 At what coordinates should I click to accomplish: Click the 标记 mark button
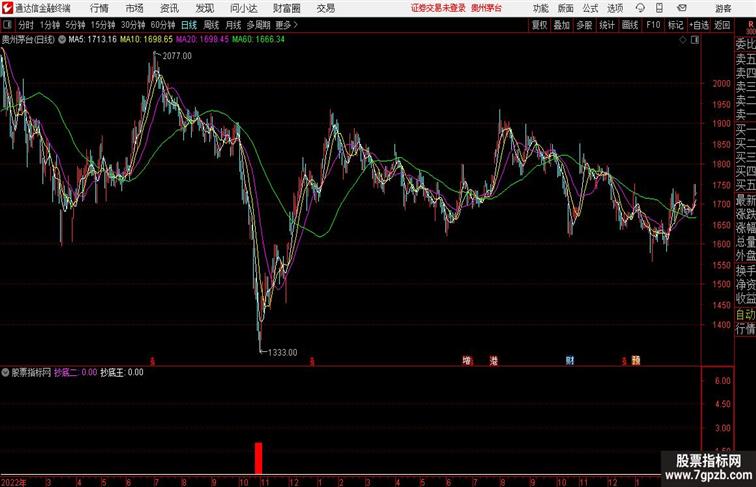[675, 25]
